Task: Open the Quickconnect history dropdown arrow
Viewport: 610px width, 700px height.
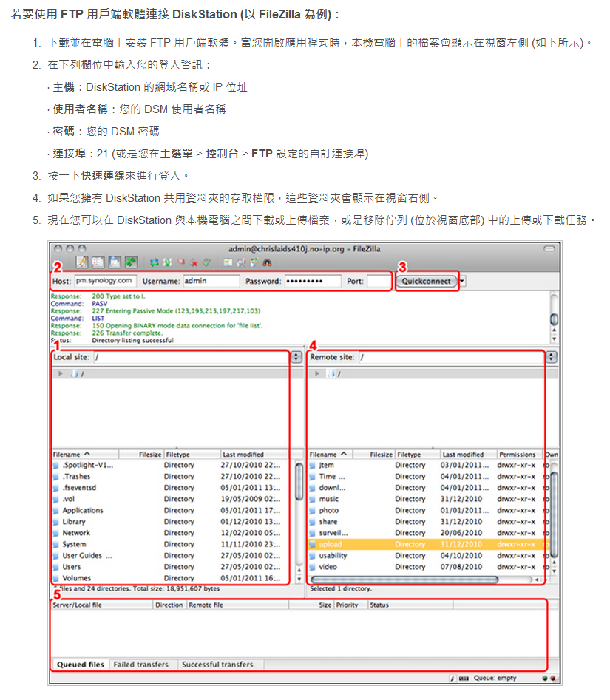Action: [x=462, y=281]
